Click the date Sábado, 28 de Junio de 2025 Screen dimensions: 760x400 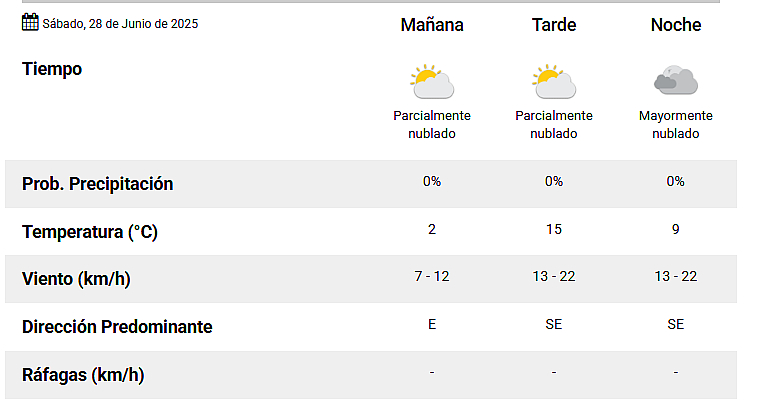pos(120,24)
